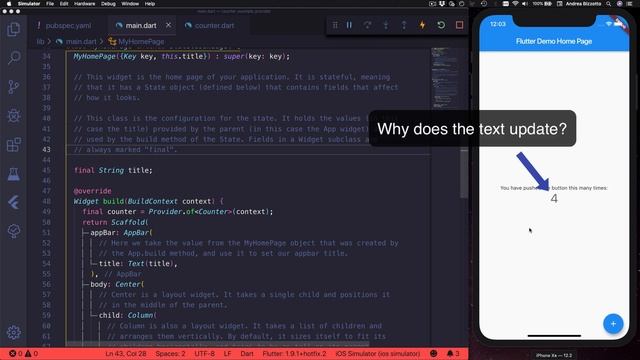This screenshot has height=360, width=640.
Task: Click Flutter Demo Home Page title in simulator
Action: [554, 41]
